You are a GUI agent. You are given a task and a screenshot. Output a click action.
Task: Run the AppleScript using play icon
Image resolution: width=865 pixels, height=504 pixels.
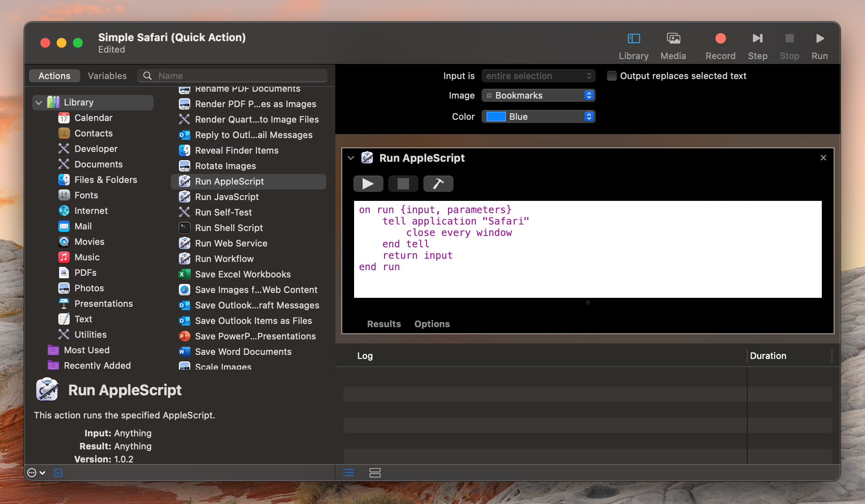(x=368, y=183)
